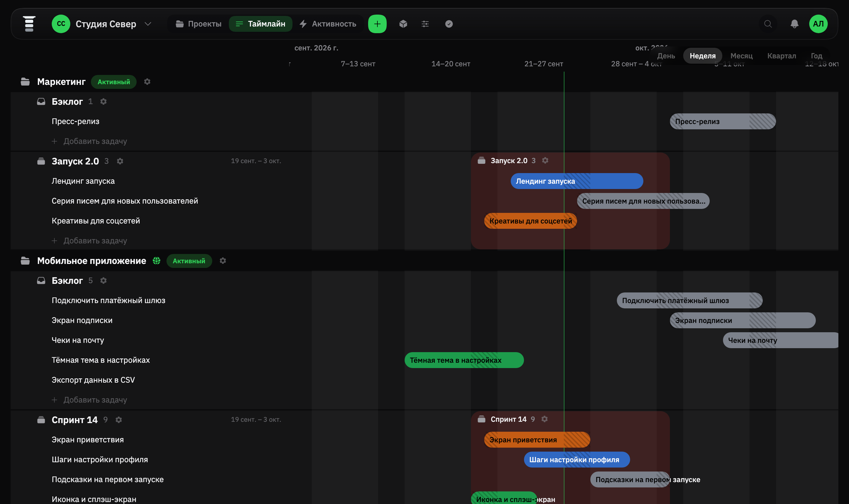The height and width of the screenshot is (504, 849).
Task: Open the Студия Север workspace avatar
Action: click(x=61, y=24)
